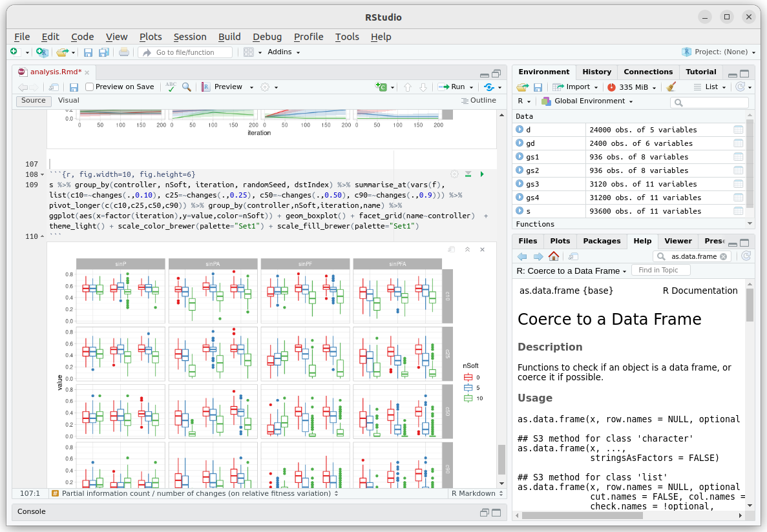Go to next chunk down arrow
This screenshot has width=767, height=532.
[x=423, y=87]
